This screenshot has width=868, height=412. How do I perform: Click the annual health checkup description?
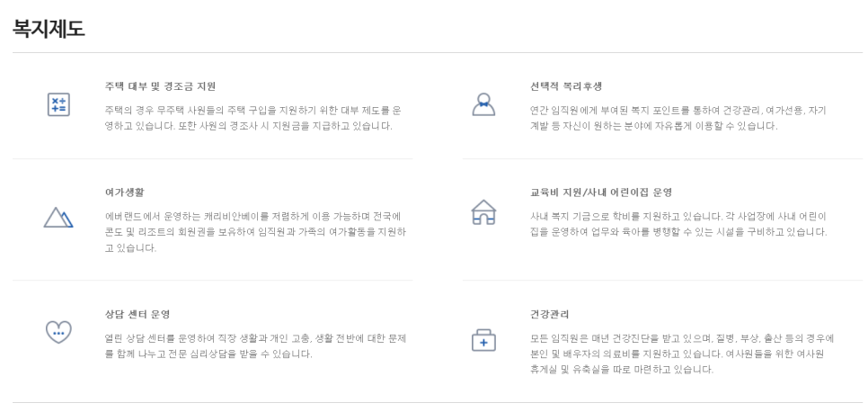(x=681, y=354)
